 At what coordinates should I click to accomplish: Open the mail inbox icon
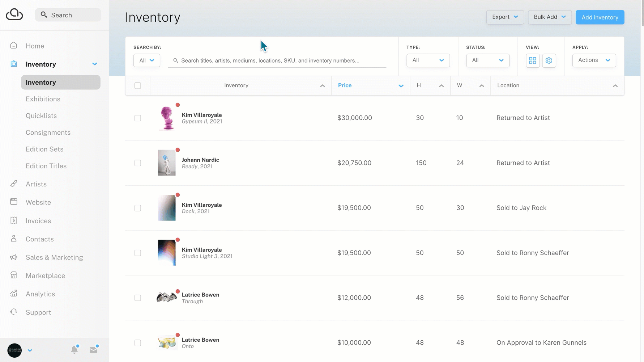pos(94,350)
